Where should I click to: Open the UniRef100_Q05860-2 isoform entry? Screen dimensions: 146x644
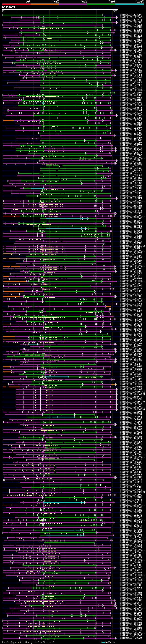pos(132,392)
